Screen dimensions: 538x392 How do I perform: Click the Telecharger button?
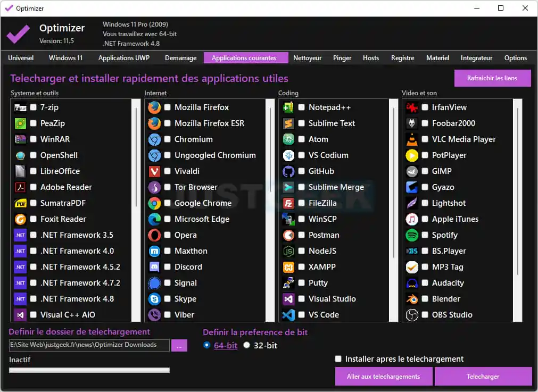click(x=483, y=377)
